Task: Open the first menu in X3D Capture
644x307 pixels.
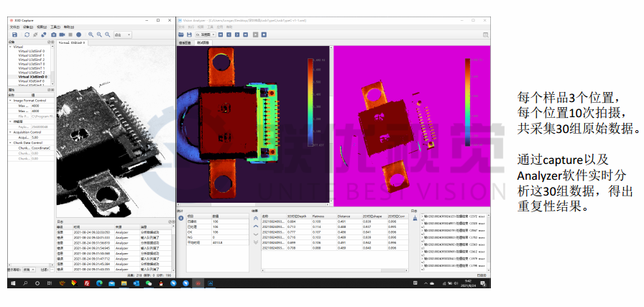Action: click(14, 27)
